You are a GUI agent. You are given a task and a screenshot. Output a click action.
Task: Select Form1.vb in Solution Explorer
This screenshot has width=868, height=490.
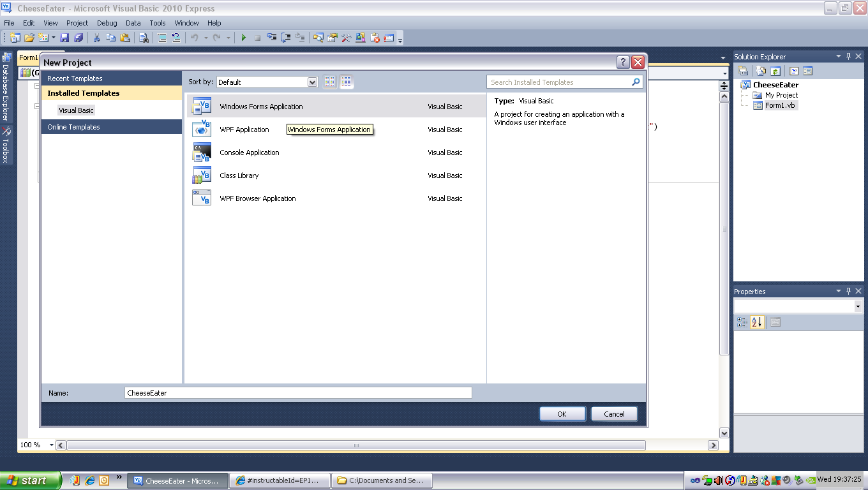pos(780,105)
